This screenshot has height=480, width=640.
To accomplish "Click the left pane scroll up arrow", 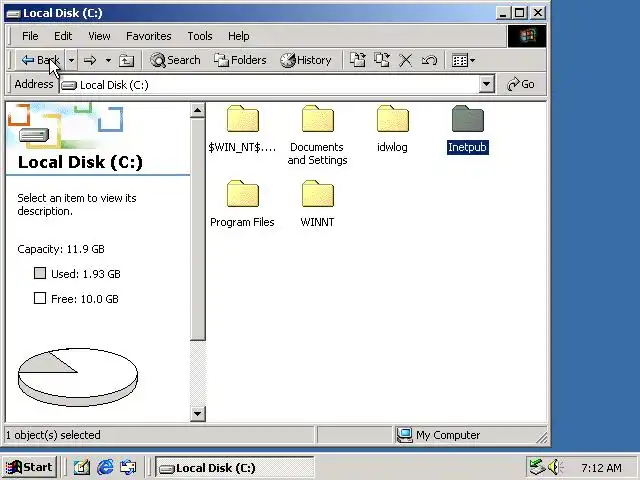I will (x=198, y=111).
